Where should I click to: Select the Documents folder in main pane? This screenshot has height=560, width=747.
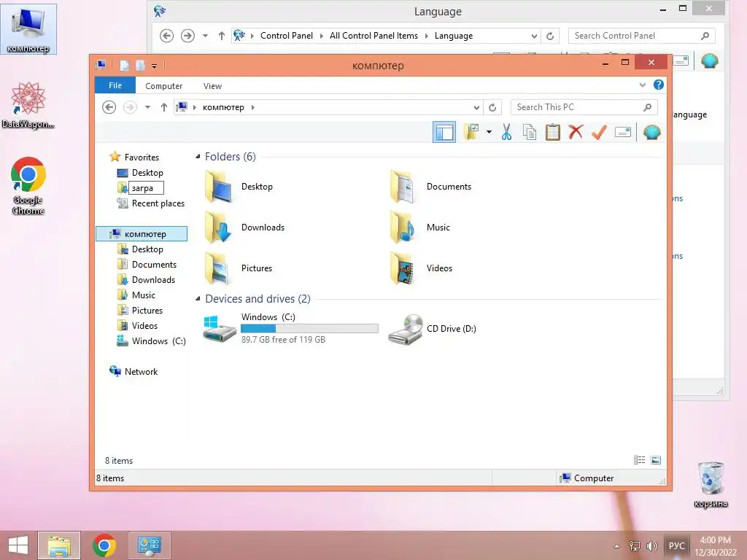tap(430, 187)
